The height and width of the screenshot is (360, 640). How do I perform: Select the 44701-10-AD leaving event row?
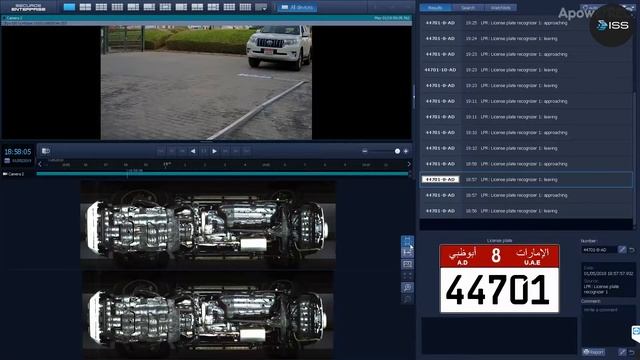[x=526, y=70]
